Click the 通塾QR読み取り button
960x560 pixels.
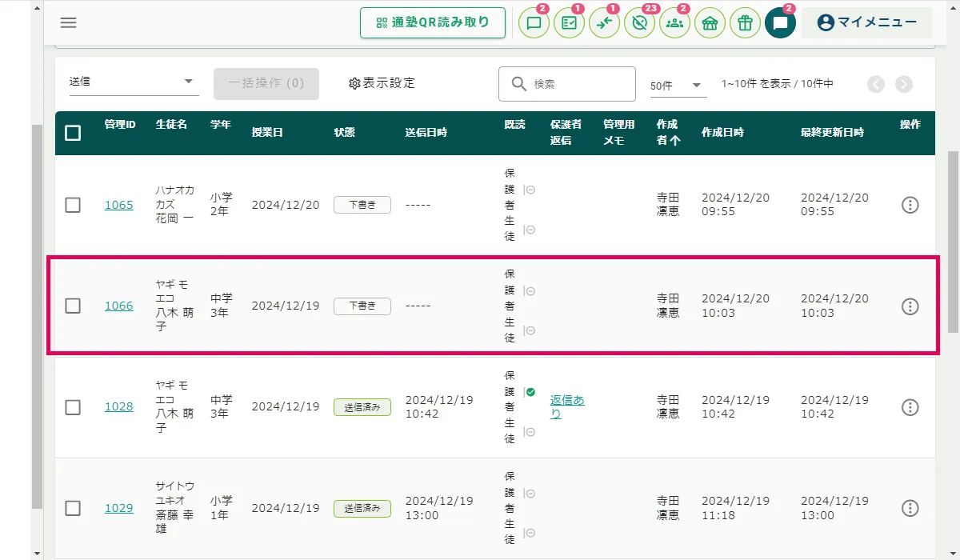pos(433,22)
